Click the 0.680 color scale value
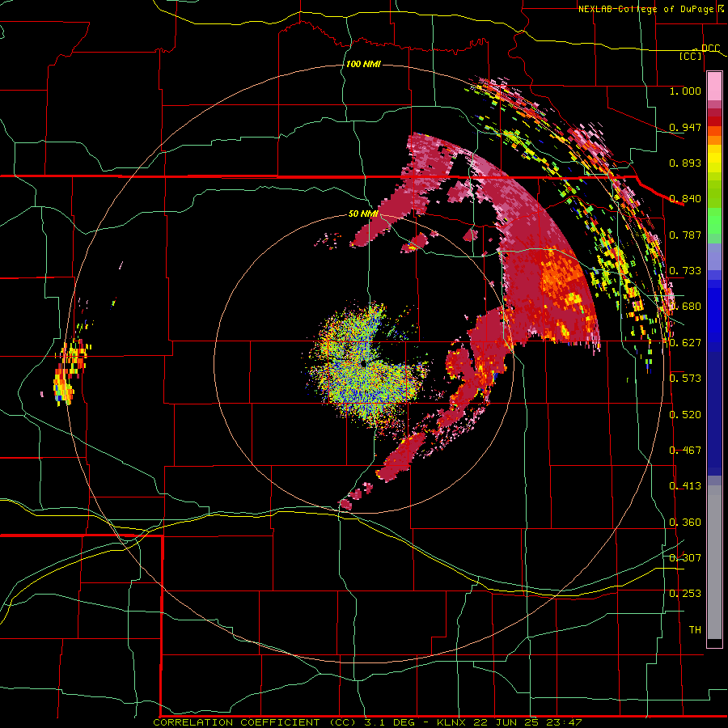 pos(685,307)
